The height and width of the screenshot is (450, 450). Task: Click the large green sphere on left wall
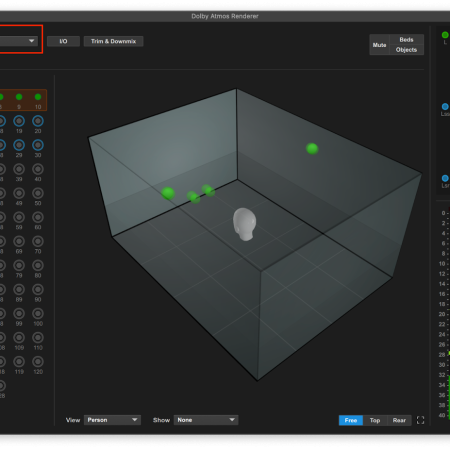click(168, 193)
